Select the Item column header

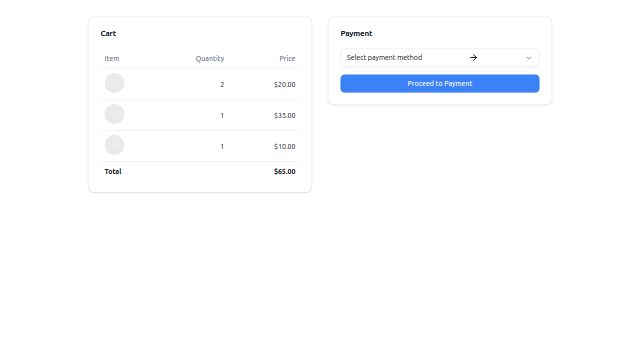(x=112, y=58)
